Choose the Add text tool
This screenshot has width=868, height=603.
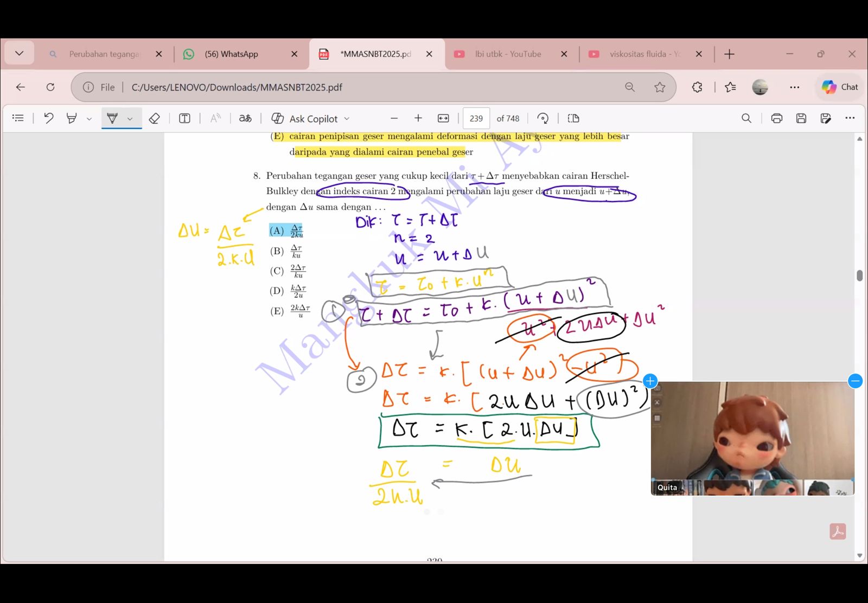pyautogui.click(x=184, y=118)
